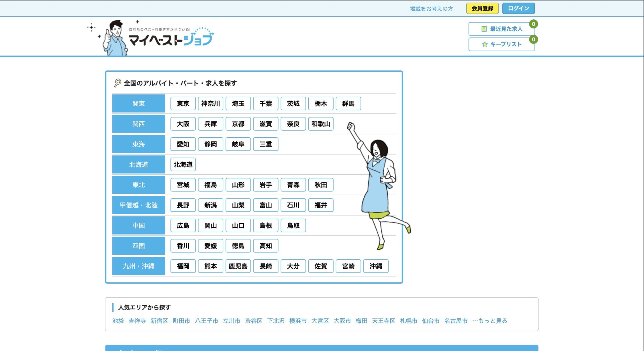Click the green 0 badge on 最近見た求人
The width and height of the screenshot is (644, 351).
(533, 24)
